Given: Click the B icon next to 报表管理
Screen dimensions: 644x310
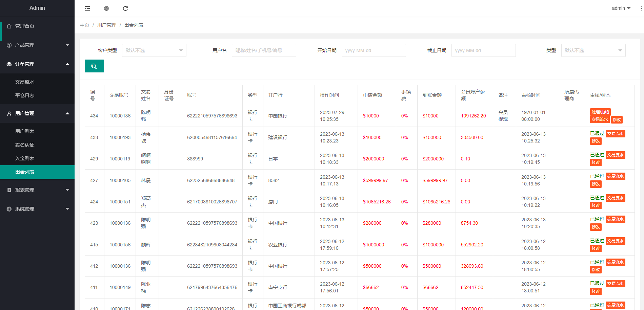Looking at the screenshot, I should [x=9, y=190].
